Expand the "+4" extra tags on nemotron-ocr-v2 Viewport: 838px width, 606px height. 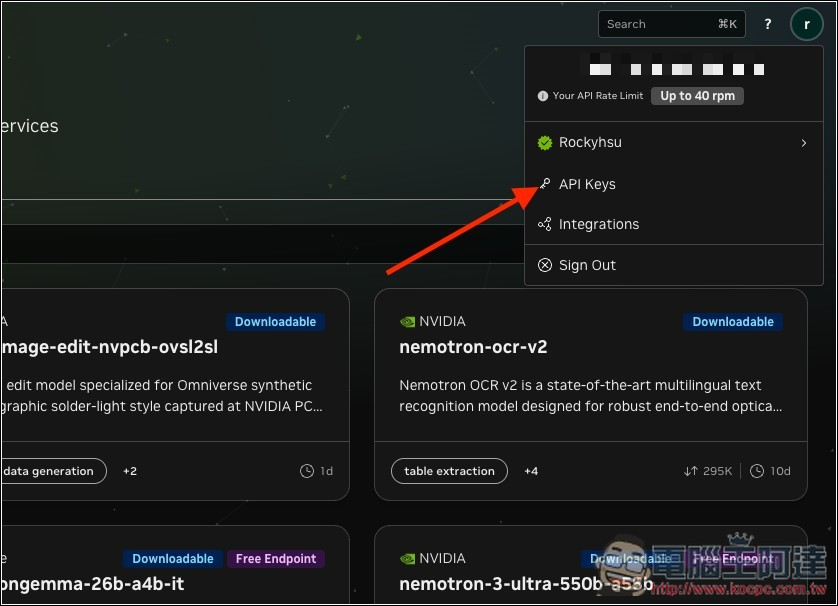point(531,471)
